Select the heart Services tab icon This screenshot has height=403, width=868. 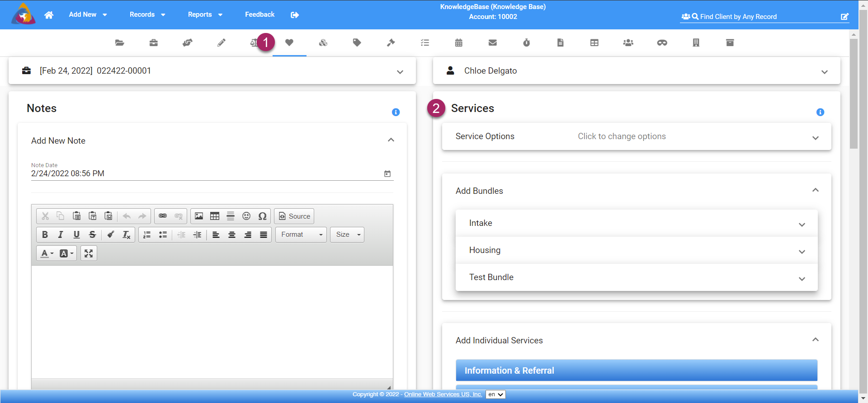(x=289, y=42)
